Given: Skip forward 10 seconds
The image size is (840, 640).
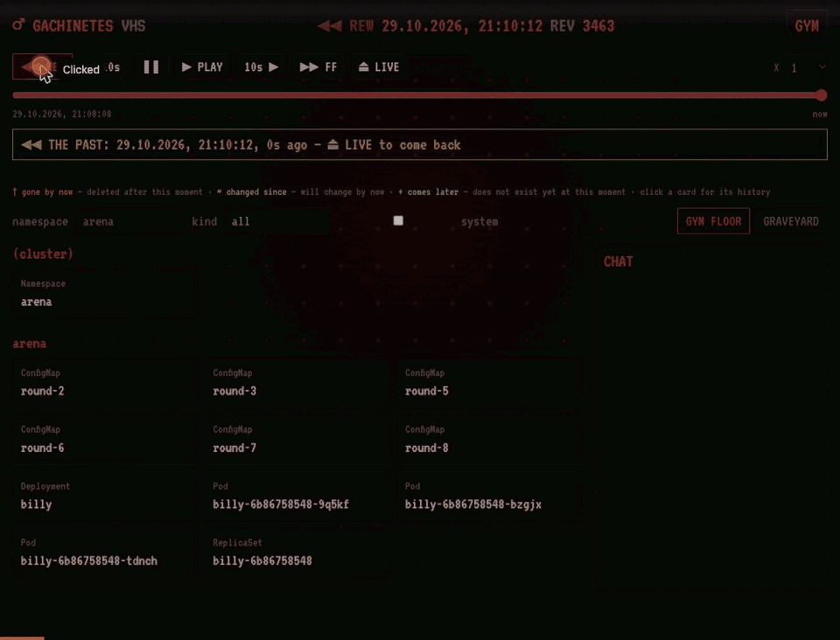Looking at the screenshot, I should (x=261, y=67).
